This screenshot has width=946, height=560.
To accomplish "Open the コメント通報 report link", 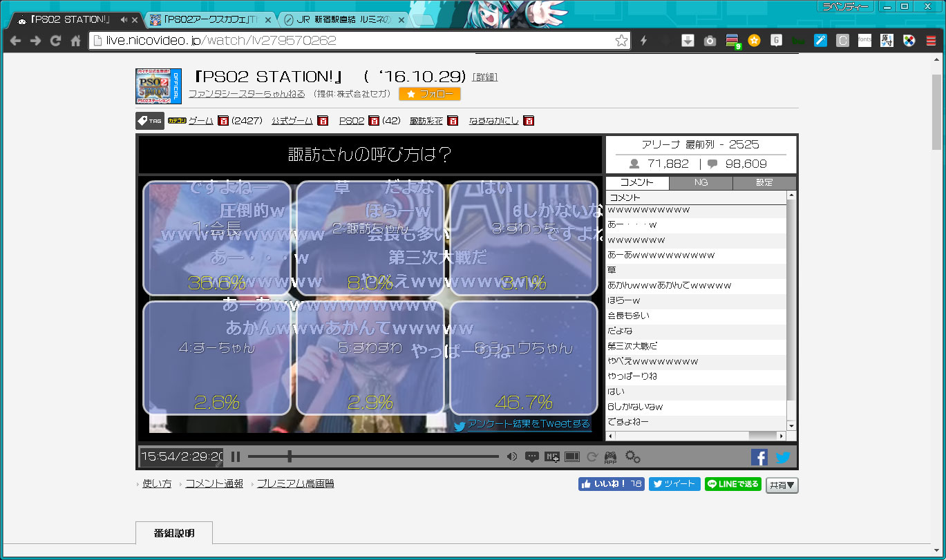I will (x=214, y=484).
